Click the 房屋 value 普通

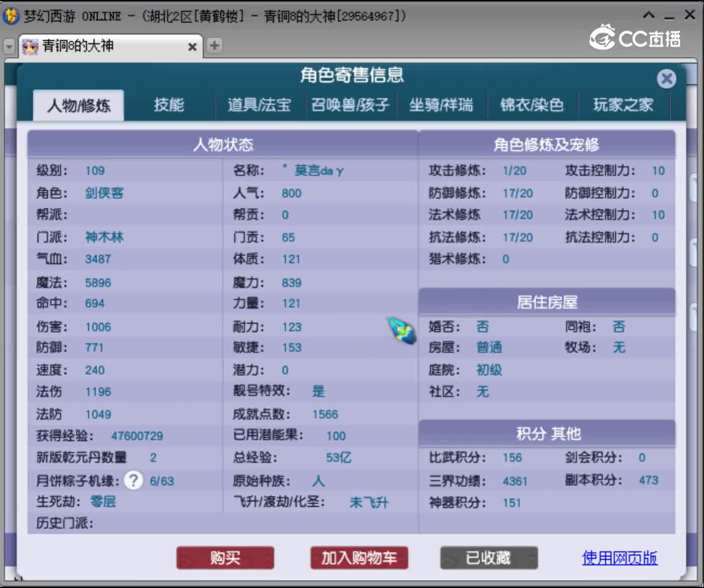click(489, 347)
